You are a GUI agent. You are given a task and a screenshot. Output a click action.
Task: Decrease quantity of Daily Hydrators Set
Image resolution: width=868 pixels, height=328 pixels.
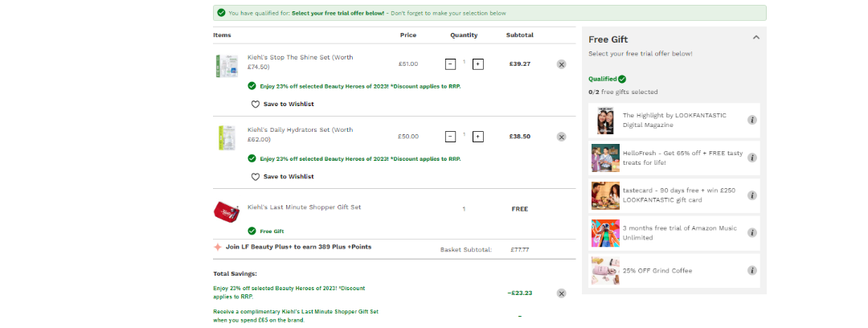(x=450, y=137)
